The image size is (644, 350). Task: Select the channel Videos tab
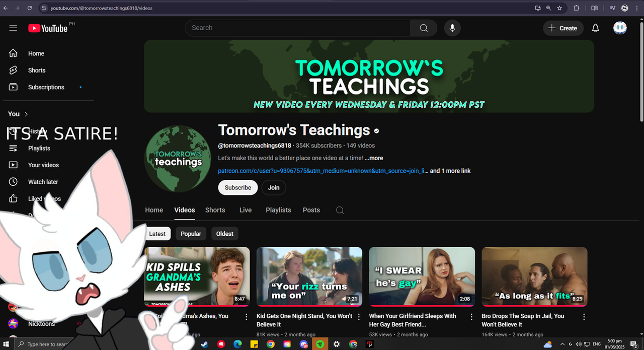[x=185, y=210]
